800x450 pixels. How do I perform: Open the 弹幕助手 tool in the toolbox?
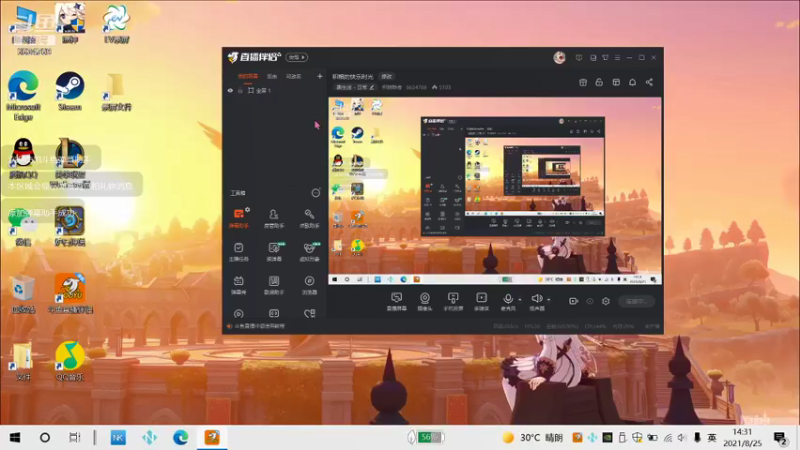238,218
